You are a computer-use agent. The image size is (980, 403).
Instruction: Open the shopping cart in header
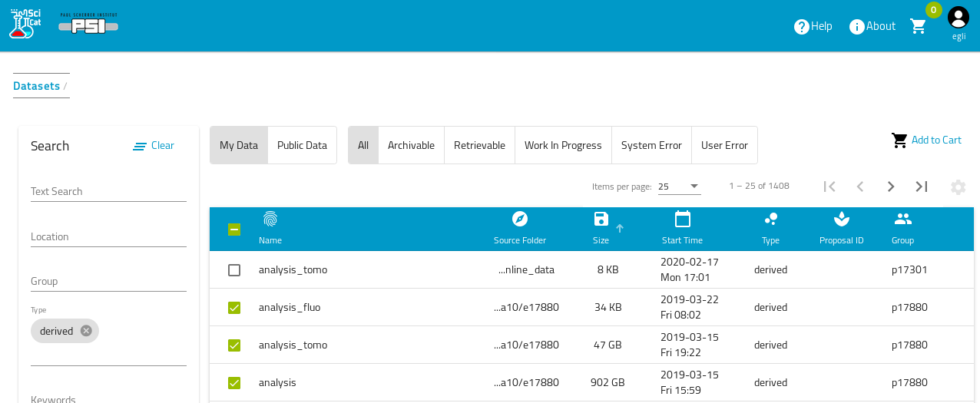918,27
